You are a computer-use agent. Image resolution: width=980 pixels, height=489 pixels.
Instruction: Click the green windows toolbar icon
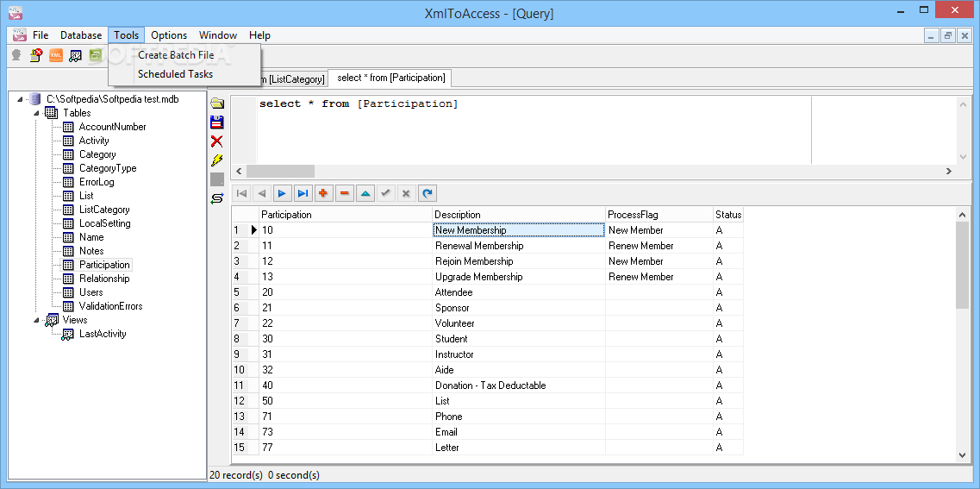coord(95,55)
